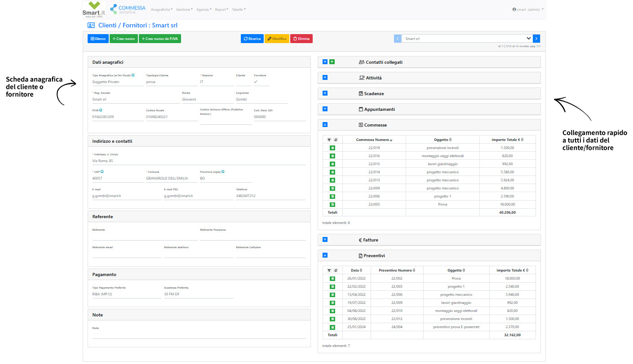The image size is (633, 364).
Task: Expand the Contatti collegati panel
Action: tap(325, 62)
